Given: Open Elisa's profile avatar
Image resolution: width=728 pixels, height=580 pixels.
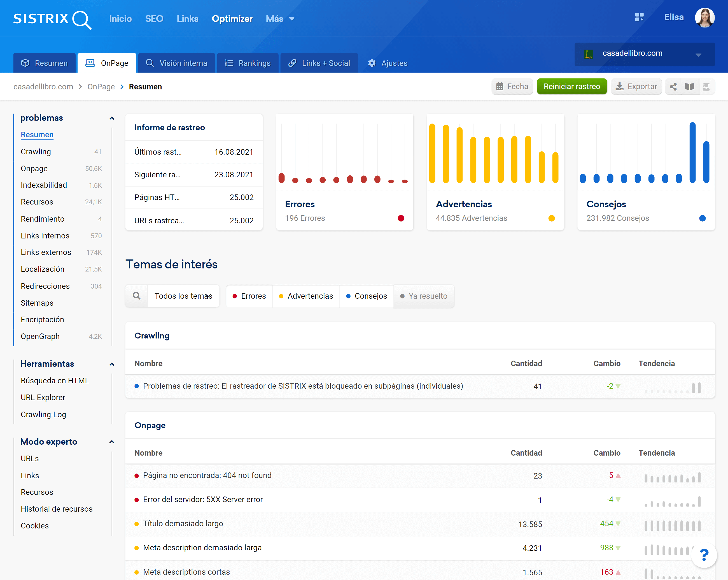Looking at the screenshot, I should click(704, 18).
